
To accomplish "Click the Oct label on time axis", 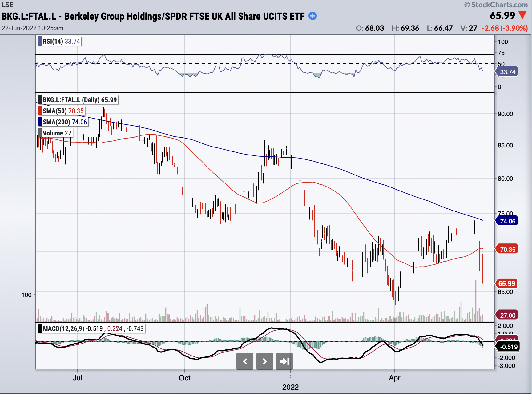I will pos(185,378).
